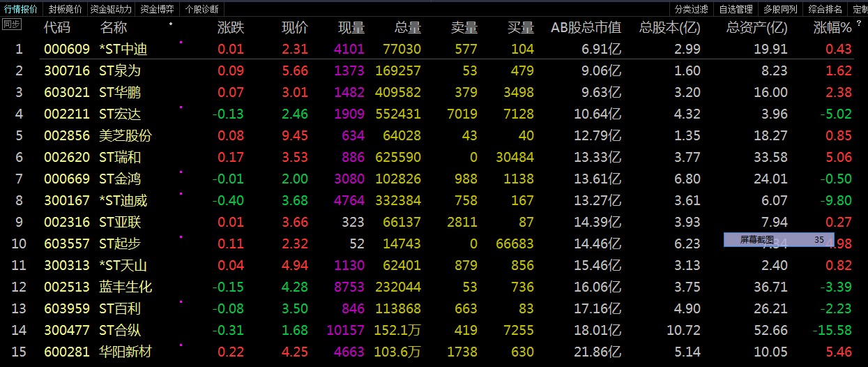
Task: Click stock code 002513
Action: point(67,287)
